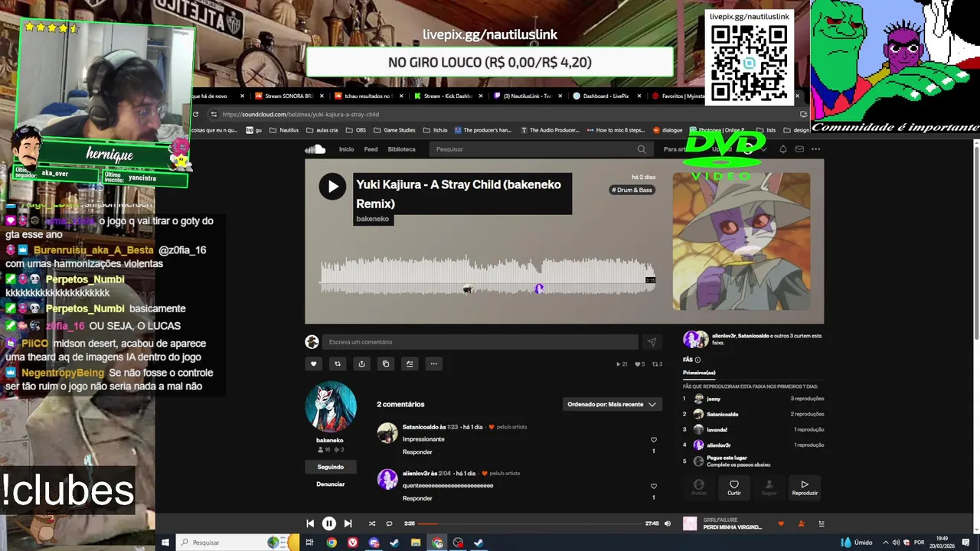Reply to the Impressionante comment
Screen dimensions: 980x551
click(417, 452)
